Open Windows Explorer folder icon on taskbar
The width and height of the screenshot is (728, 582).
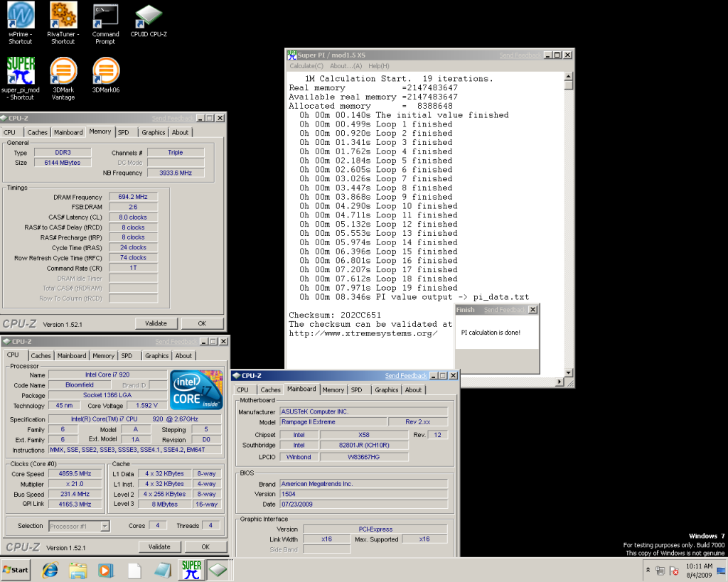[78, 570]
